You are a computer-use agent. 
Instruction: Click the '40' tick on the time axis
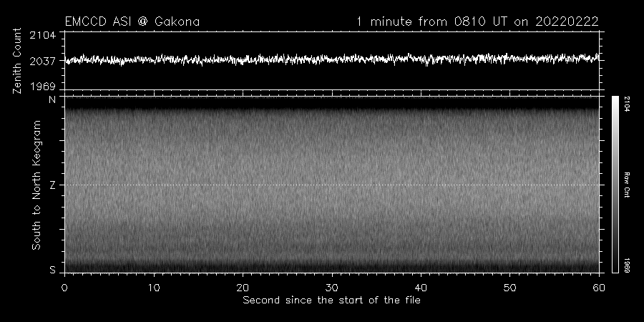pyautogui.click(x=421, y=288)
